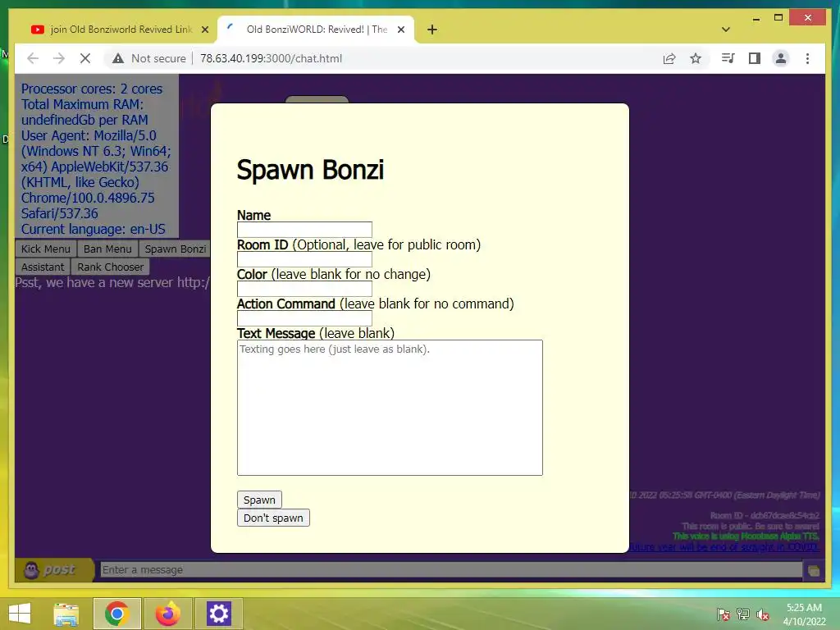Viewport: 840px width, 630px height.
Task: Focus the Action Command input field
Action: [304, 317]
